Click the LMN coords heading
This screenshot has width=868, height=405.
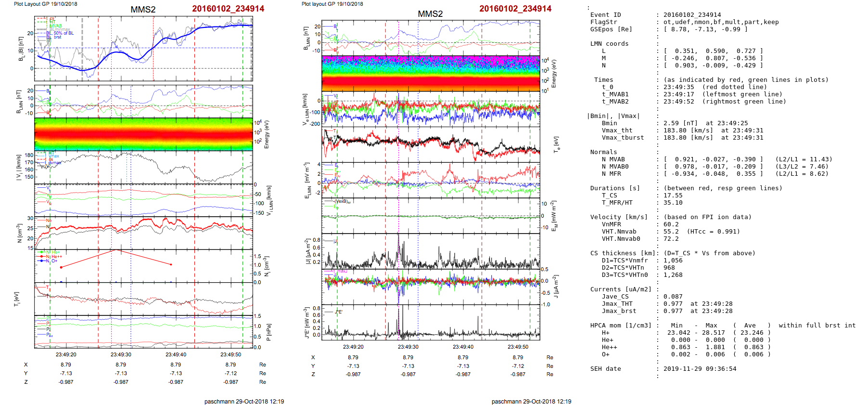pyautogui.click(x=609, y=44)
